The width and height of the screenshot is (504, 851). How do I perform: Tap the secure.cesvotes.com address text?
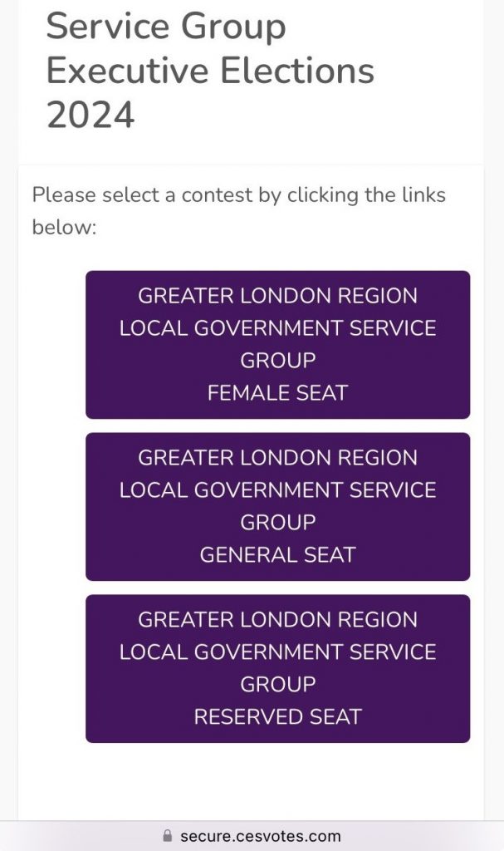[x=260, y=836]
